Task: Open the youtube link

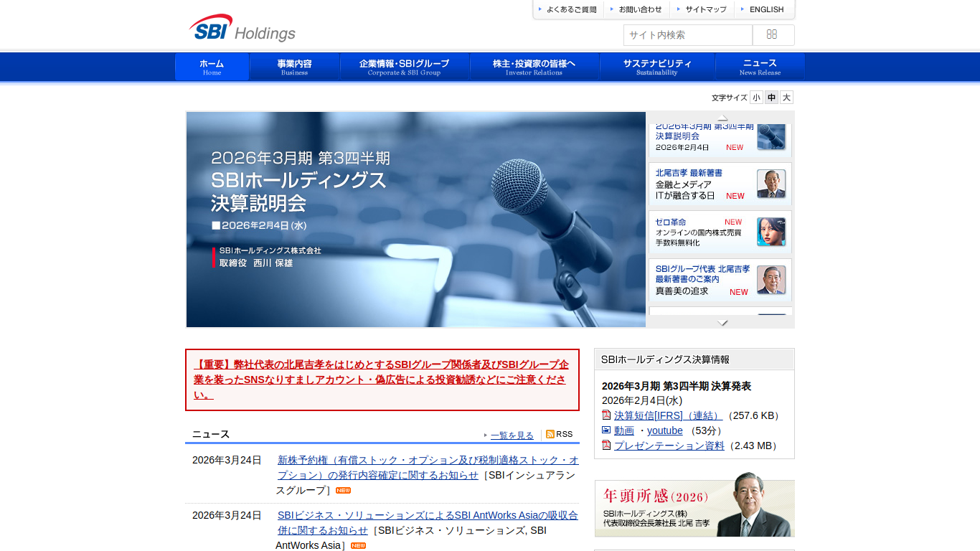Action: [x=665, y=430]
